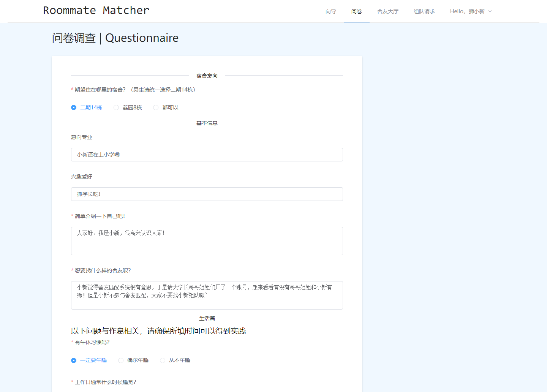Focus the 意向专业 input field
Screen dimensions: 547x392
(x=207, y=155)
